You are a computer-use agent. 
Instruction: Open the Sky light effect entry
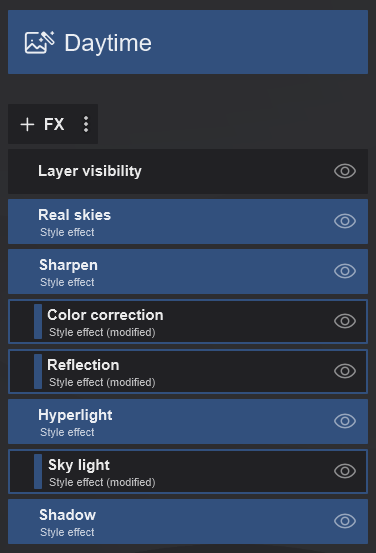coord(188,472)
